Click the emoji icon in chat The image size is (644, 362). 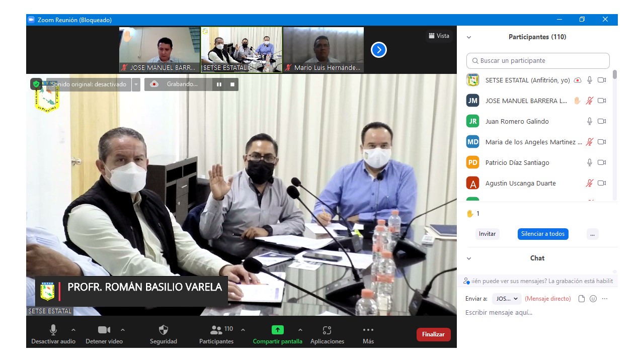pyautogui.click(x=593, y=299)
